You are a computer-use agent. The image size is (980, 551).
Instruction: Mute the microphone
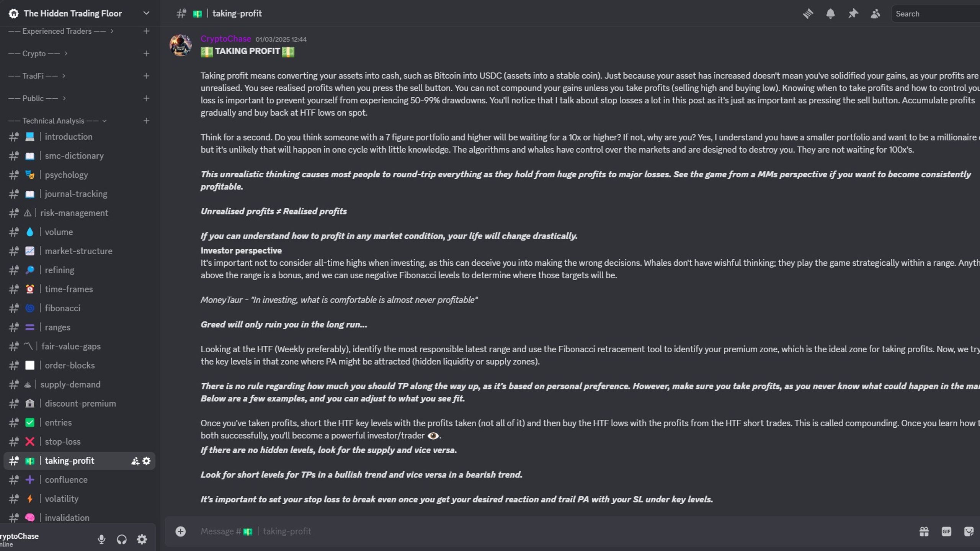pos(101,540)
